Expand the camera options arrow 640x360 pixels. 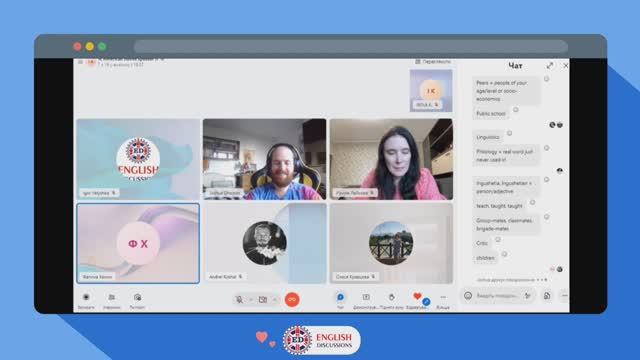tap(275, 300)
